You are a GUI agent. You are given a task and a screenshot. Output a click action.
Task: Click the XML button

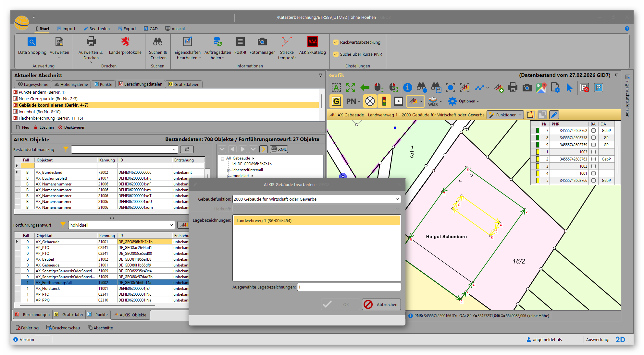click(279, 149)
